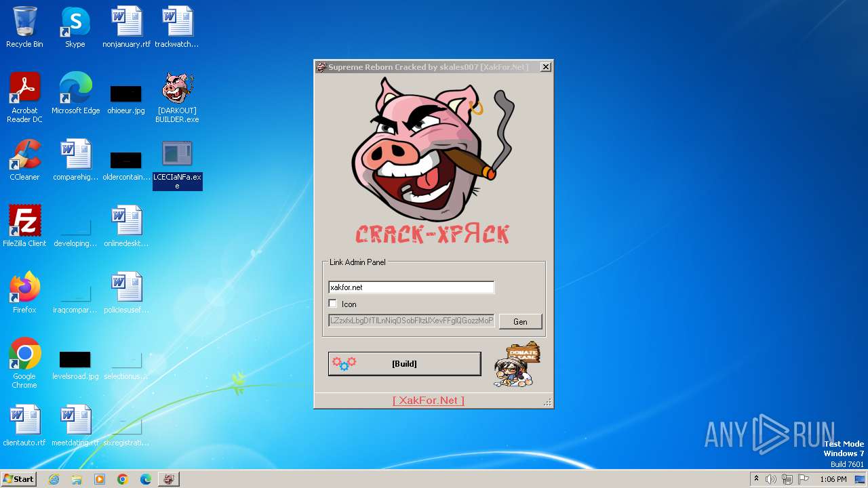Open Edge from the taskbar
The width and height of the screenshot is (868, 488).
pos(146,479)
